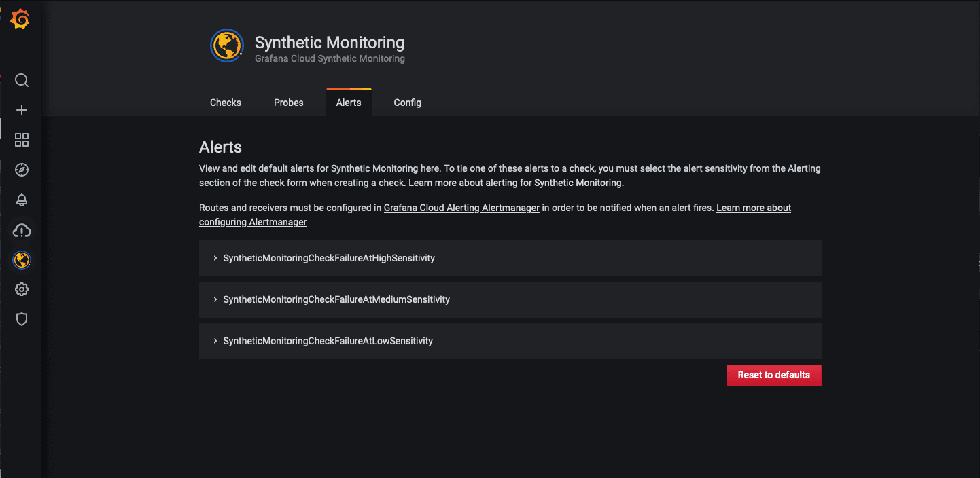Click the Reset to defaults button
Viewport: 980px width, 478px height.
(x=773, y=375)
